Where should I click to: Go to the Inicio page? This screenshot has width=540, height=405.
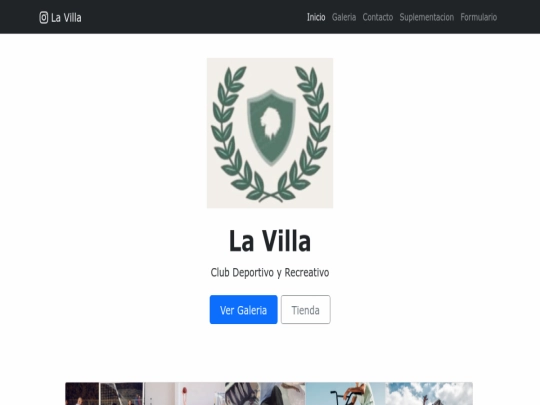click(316, 17)
